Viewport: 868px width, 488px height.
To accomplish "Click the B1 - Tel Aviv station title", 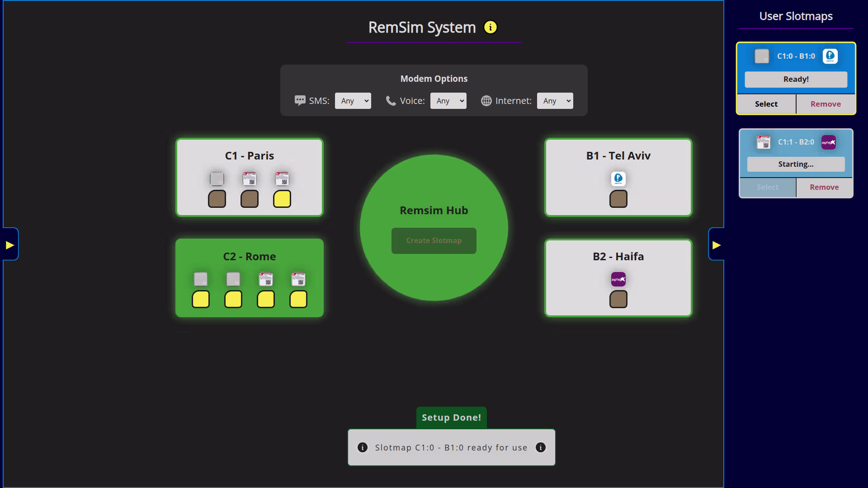I will point(618,155).
